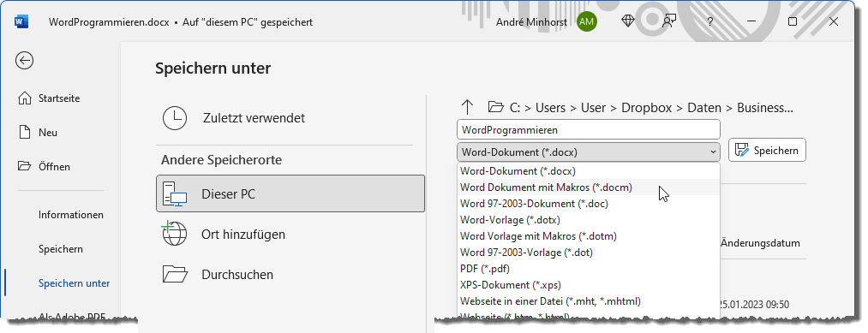868x333 pixels.
Task: Click the Neu blank page icon
Action: 24,133
